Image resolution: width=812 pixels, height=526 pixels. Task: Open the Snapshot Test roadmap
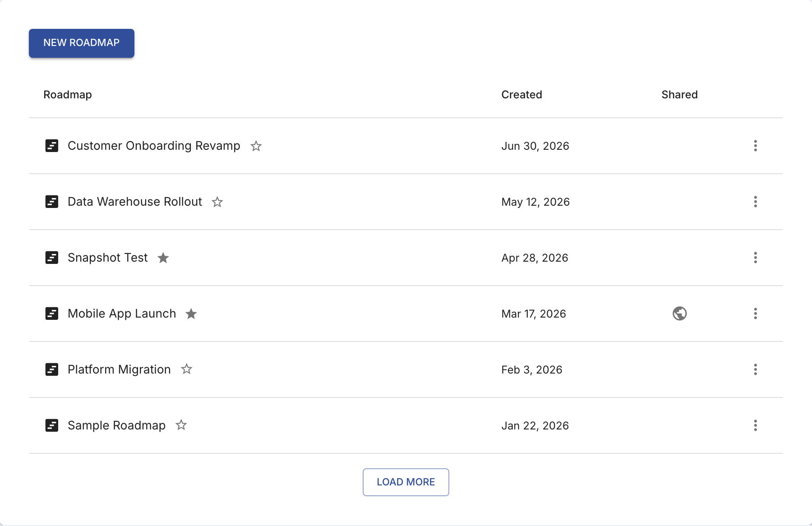tap(107, 258)
